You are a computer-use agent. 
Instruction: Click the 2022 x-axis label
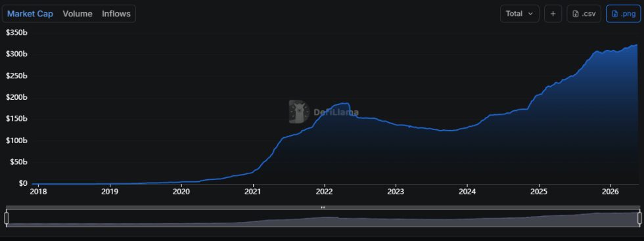pos(324,191)
